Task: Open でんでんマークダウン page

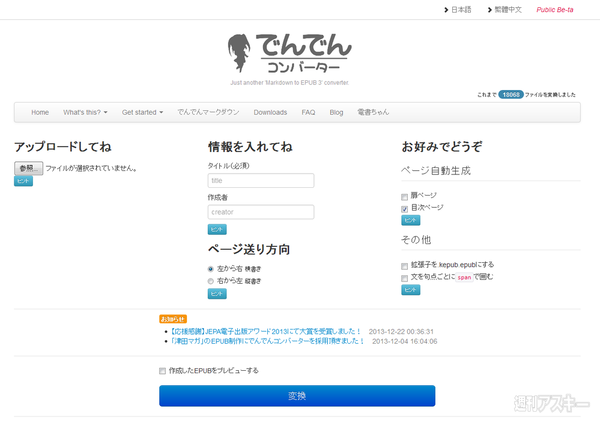Action: coord(208,112)
